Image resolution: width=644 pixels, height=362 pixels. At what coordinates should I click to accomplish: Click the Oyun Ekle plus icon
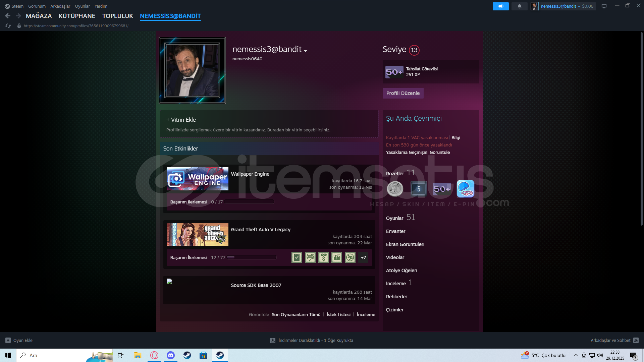(8, 340)
